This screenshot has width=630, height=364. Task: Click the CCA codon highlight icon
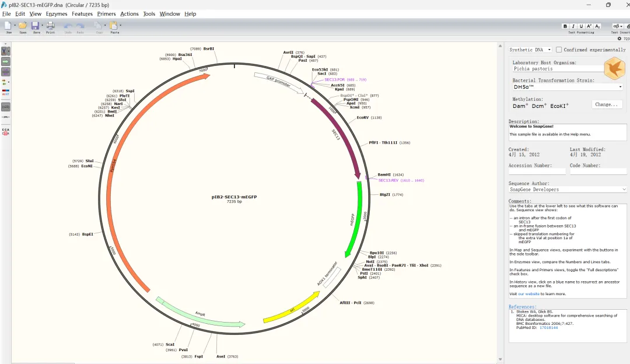click(6, 132)
